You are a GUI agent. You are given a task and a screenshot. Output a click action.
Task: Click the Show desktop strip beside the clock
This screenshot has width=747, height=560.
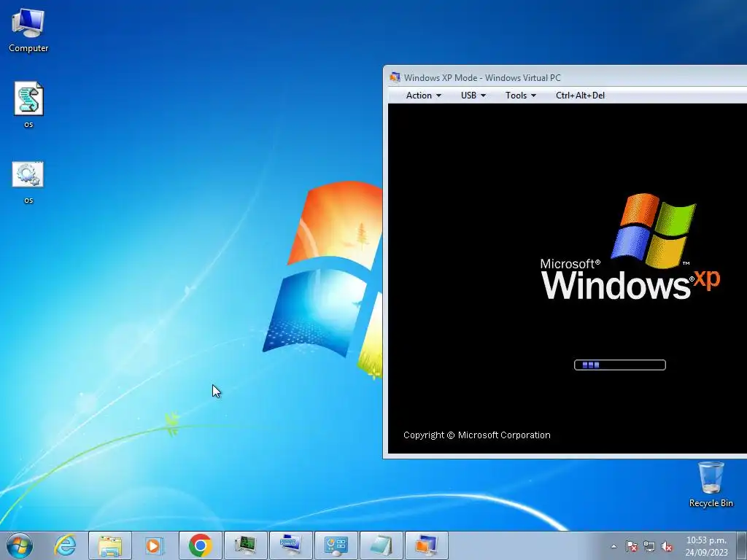tap(743, 545)
